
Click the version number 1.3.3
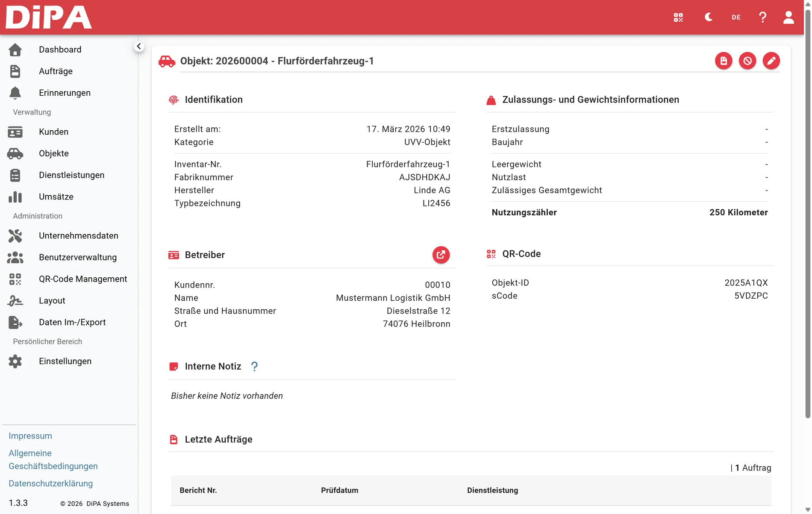point(18,503)
